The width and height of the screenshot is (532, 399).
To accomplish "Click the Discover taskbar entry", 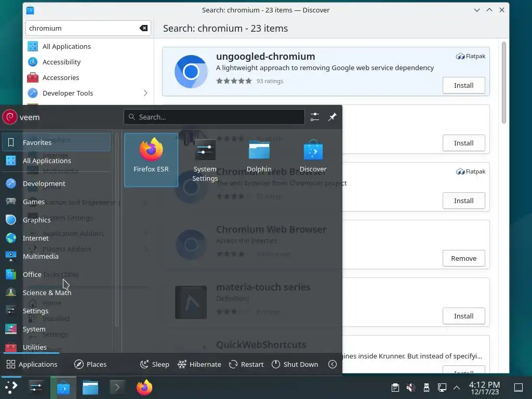I will click(63, 388).
